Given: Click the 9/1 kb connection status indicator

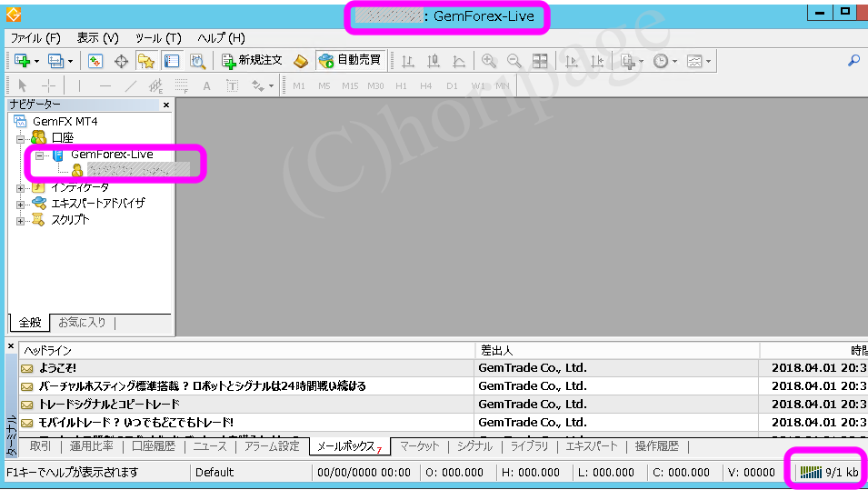Looking at the screenshot, I should [x=829, y=473].
